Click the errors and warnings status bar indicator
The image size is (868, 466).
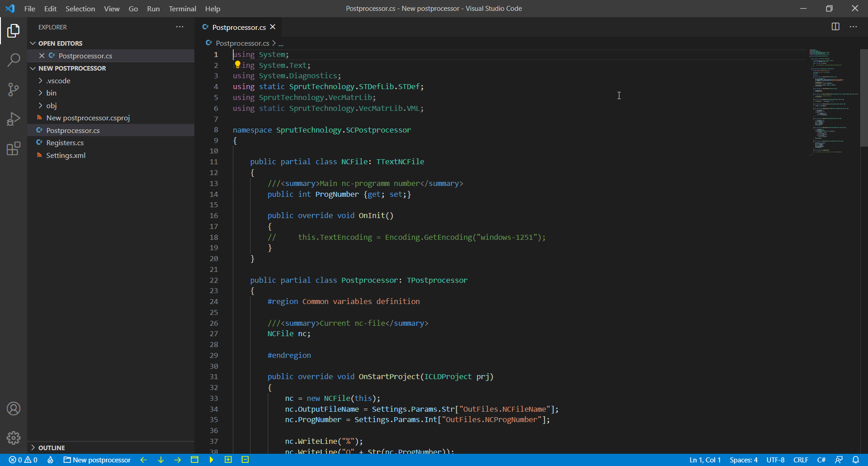pyautogui.click(x=23, y=460)
